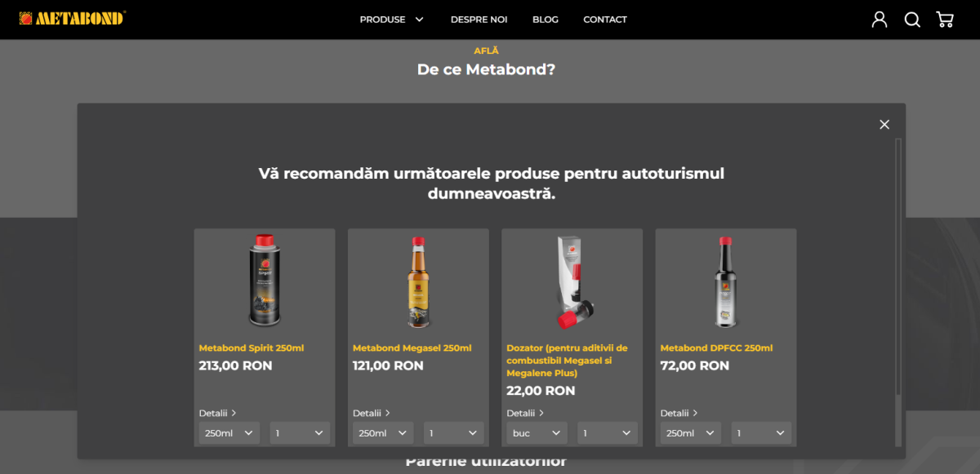
Task: Open the CONTACT page
Action: click(605, 20)
